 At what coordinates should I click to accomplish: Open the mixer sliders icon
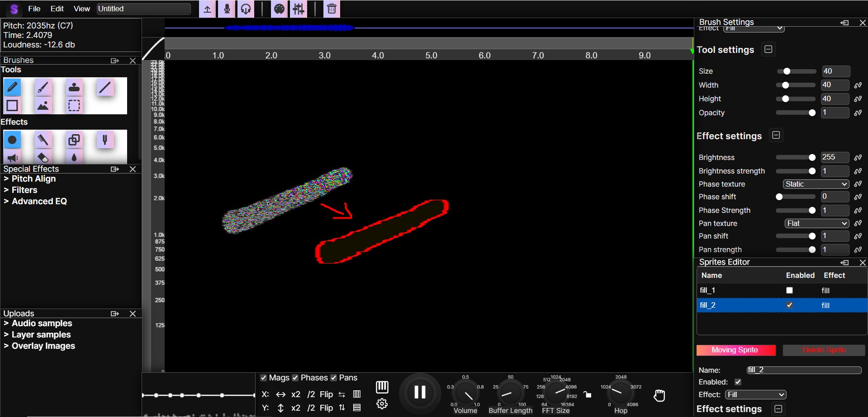tap(299, 9)
